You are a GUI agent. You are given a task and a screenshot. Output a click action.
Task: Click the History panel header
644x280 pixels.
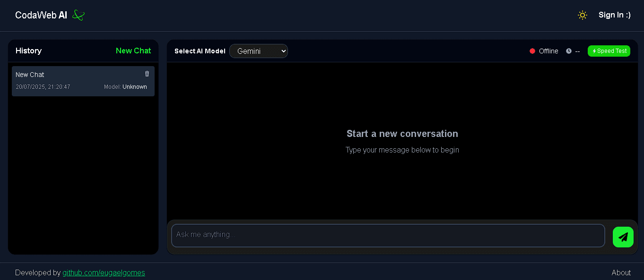[x=28, y=51]
